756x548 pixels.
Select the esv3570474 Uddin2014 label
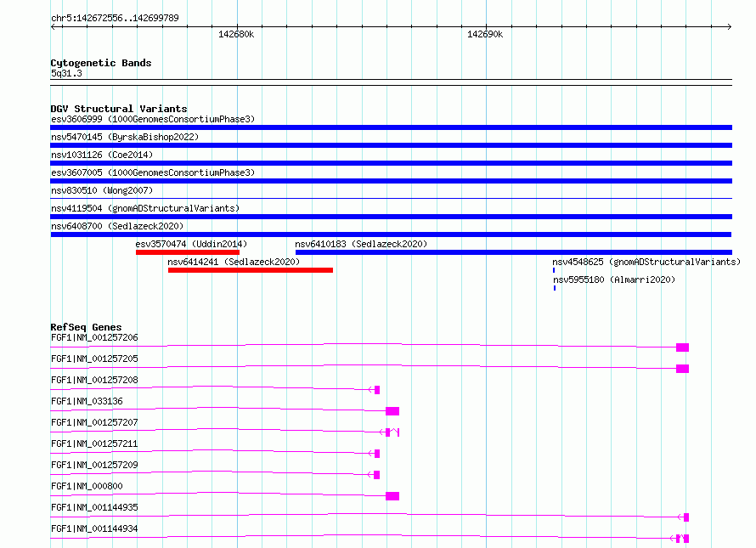[x=191, y=244]
